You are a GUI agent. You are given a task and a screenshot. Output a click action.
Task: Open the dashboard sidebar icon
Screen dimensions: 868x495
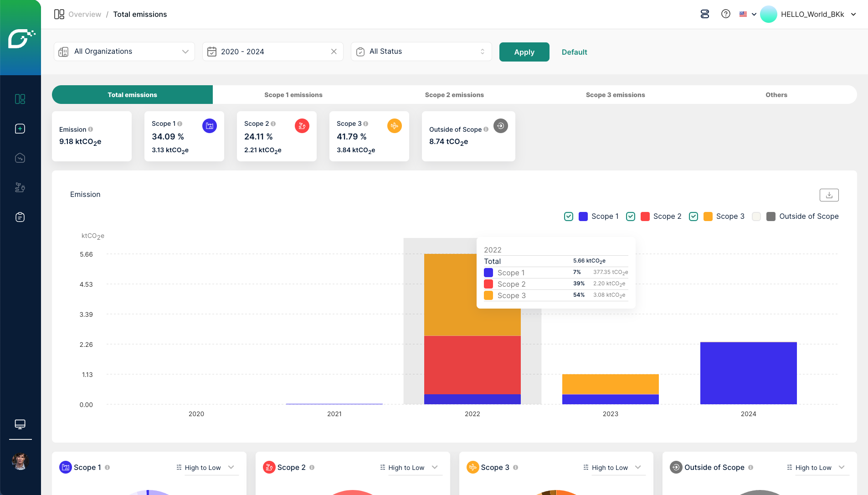[20, 99]
